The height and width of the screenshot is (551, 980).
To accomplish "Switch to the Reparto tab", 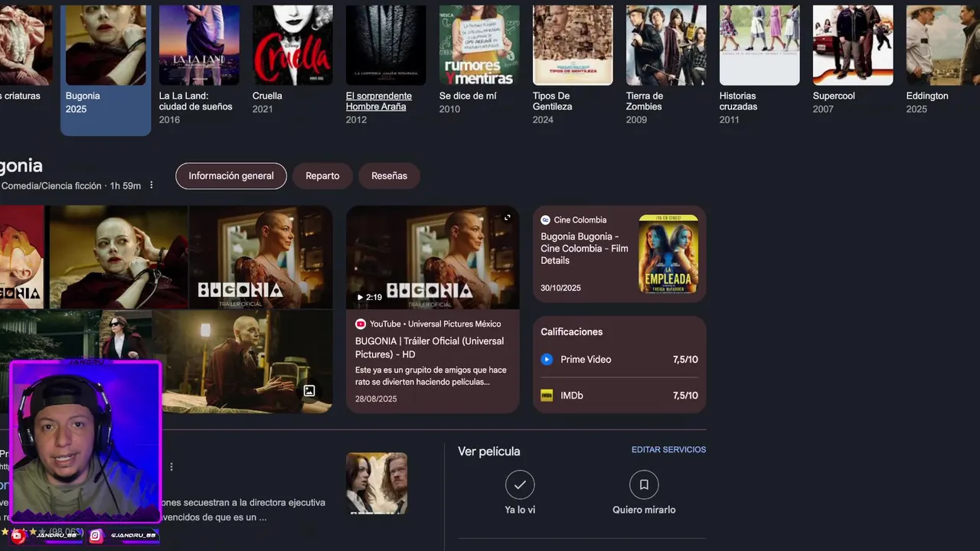I will [322, 176].
